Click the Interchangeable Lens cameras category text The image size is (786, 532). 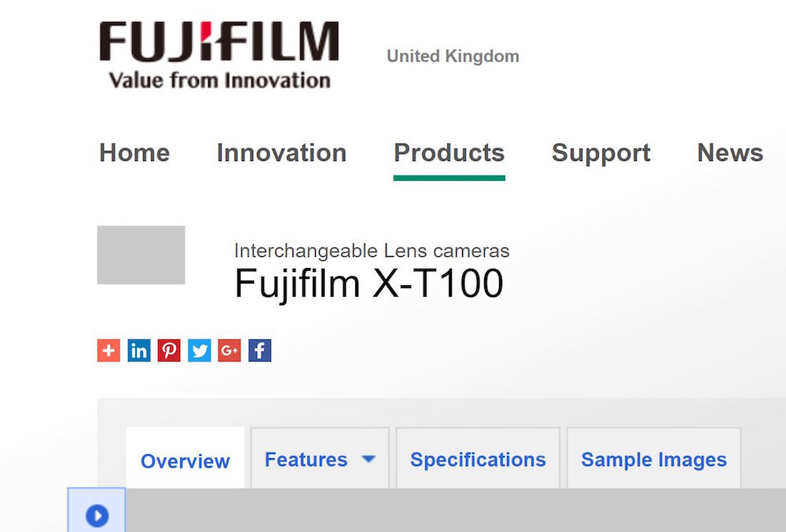coord(372,251)
